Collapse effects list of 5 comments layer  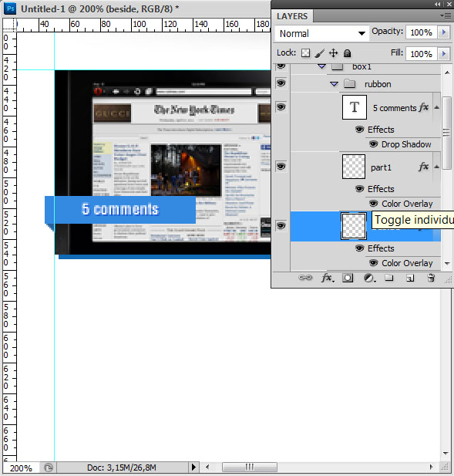[436, 107]
